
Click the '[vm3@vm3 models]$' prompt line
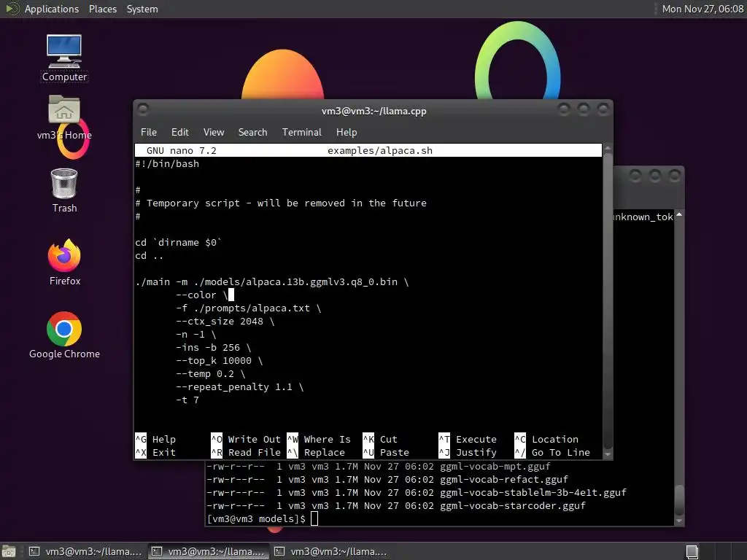(256, 518)
